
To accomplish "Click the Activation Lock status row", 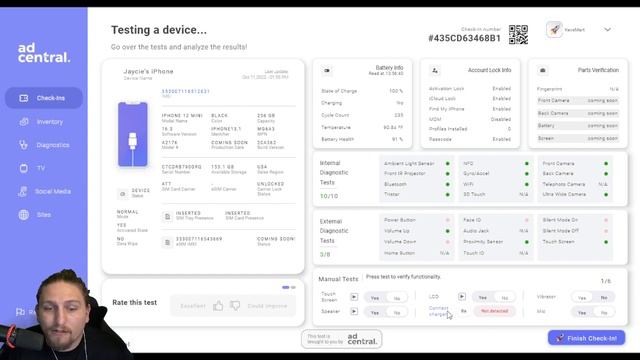I will tap(470, 88).
